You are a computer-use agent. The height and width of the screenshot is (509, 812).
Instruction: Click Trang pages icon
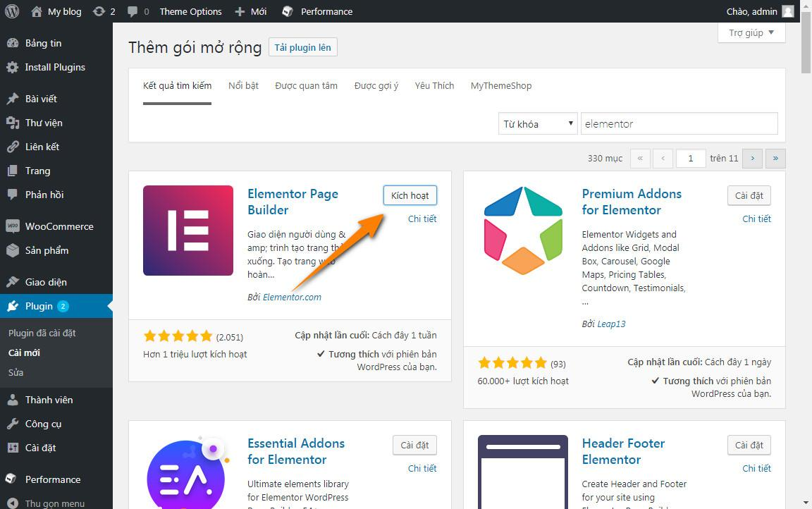coord(13,171)
